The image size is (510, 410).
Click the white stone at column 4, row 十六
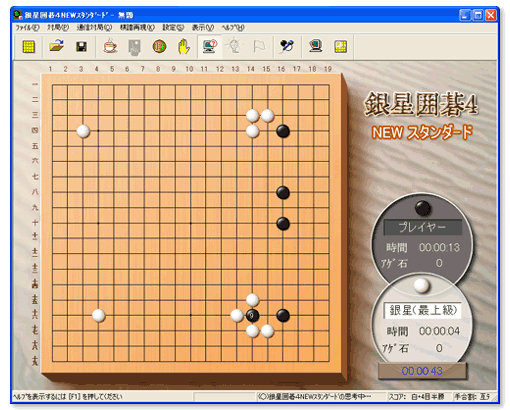98,315
